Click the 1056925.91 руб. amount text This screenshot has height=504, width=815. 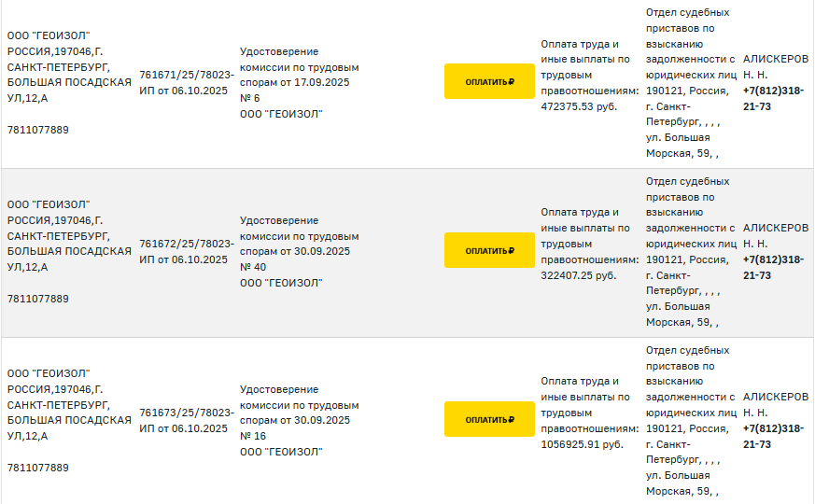coord(581,444)
